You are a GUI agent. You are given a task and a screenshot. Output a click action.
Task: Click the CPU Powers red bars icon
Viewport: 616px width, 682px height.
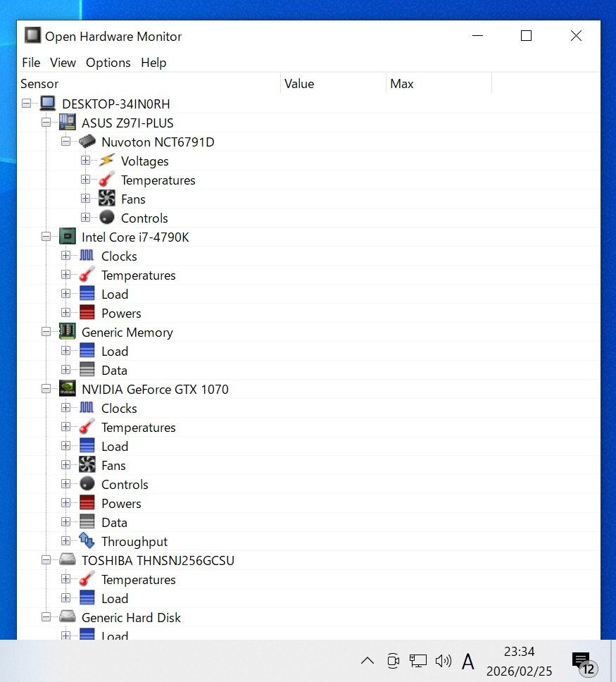(x=87, y=312)
